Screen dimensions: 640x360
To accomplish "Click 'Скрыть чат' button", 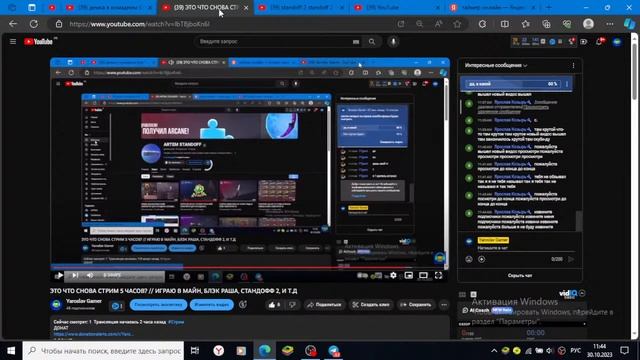I will 520,276.
